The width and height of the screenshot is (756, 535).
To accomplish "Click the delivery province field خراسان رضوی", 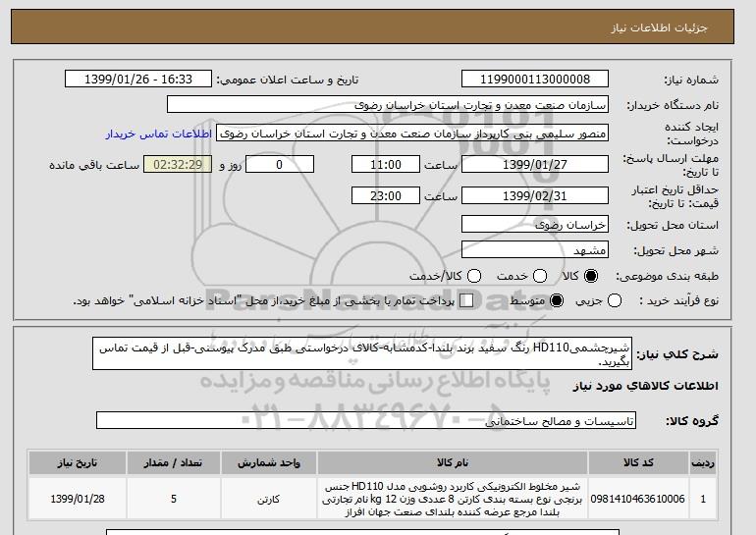I will click(535, 225).
